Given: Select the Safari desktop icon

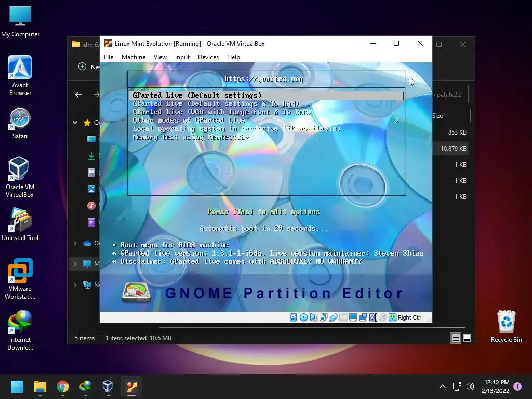Looking at the screenshot, I should (20, 124).
